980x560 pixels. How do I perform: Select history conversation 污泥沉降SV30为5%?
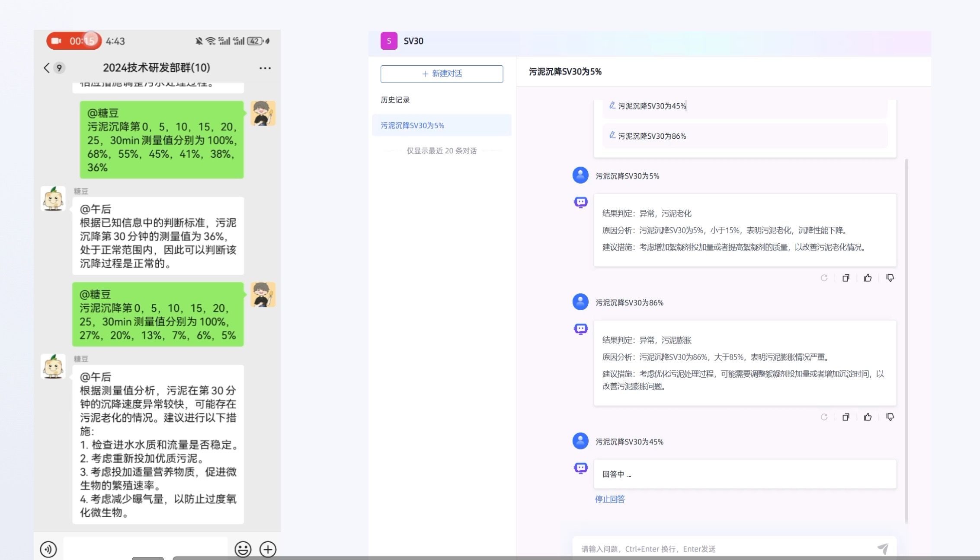(x=412, y=125)
